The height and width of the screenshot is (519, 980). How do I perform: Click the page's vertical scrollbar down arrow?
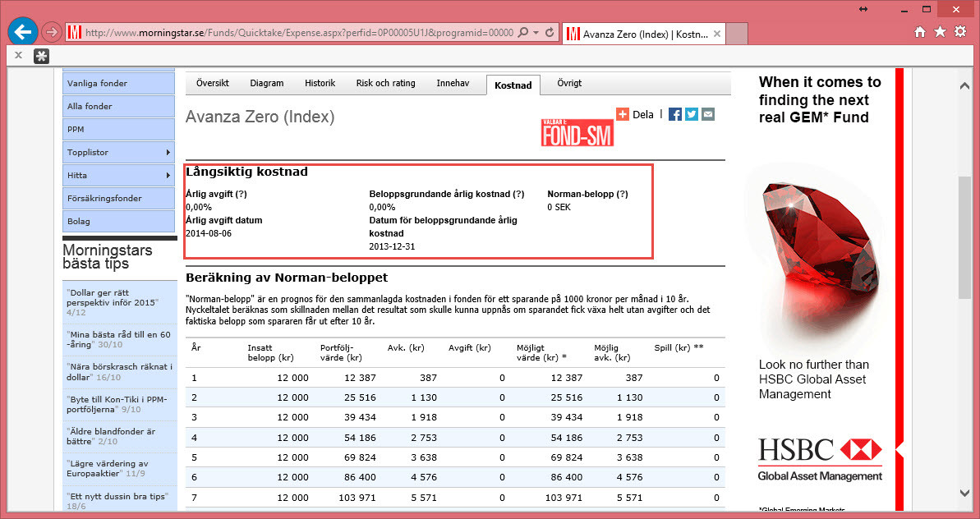click(x=965, y=493)
